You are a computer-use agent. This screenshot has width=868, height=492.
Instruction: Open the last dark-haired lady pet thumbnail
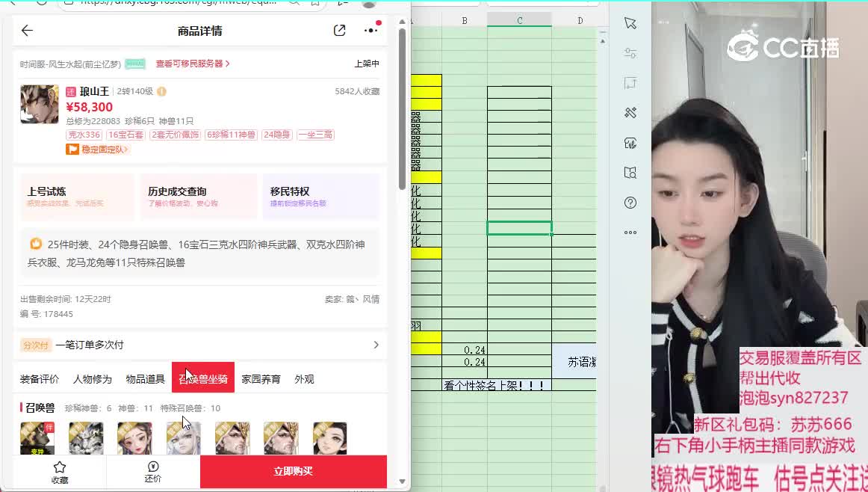click(x=330, y=438)
